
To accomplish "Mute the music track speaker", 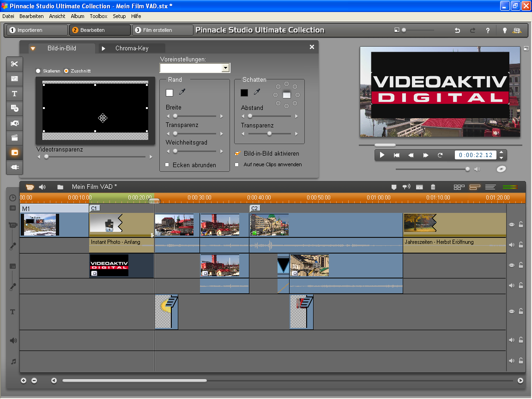I will pos(512,361).
